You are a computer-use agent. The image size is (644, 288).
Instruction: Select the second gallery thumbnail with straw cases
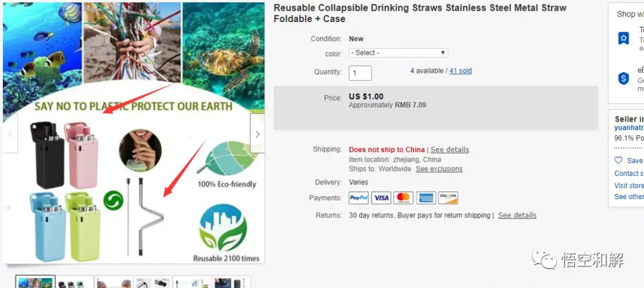coord(75,282)
